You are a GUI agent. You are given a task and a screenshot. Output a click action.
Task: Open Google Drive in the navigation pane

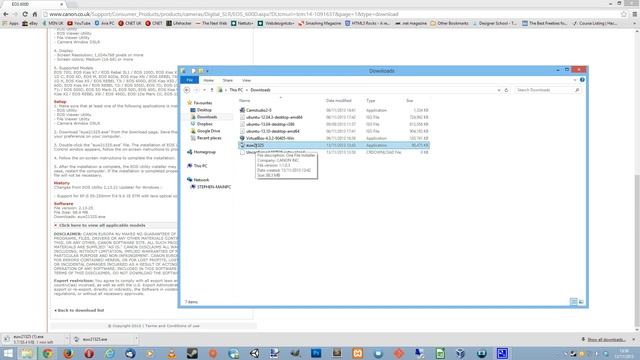coord(208,131)
